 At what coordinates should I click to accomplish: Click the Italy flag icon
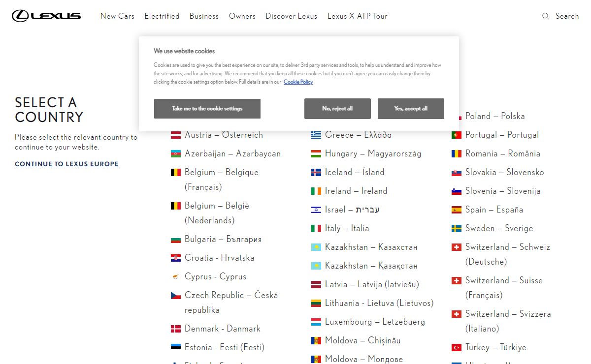coord(316,228)
